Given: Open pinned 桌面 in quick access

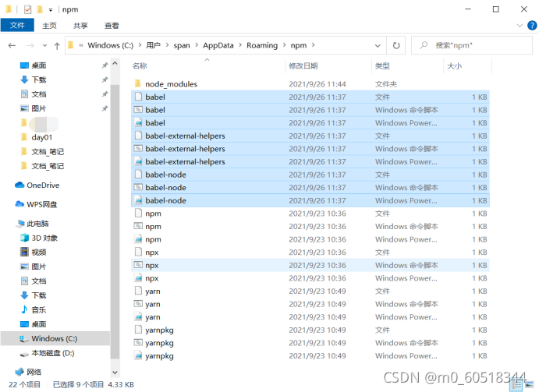Looking at the screenshot, I should pos(38,65).
